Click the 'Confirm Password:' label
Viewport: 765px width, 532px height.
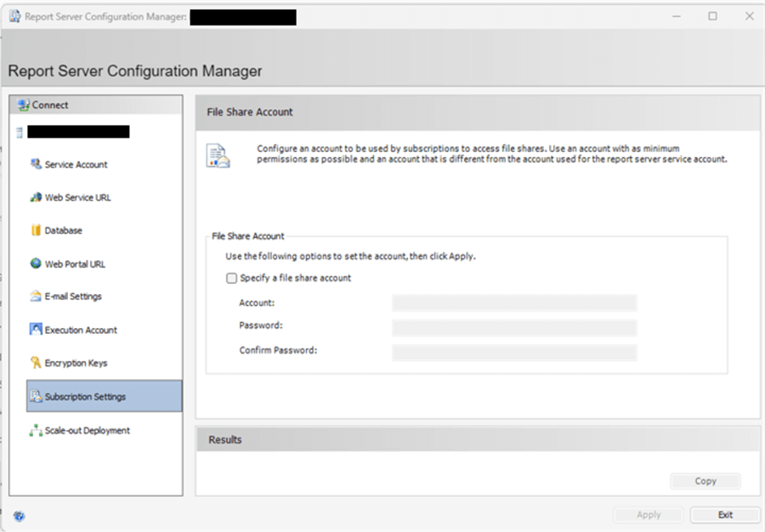pyautogui.click(x=278, y=350)
